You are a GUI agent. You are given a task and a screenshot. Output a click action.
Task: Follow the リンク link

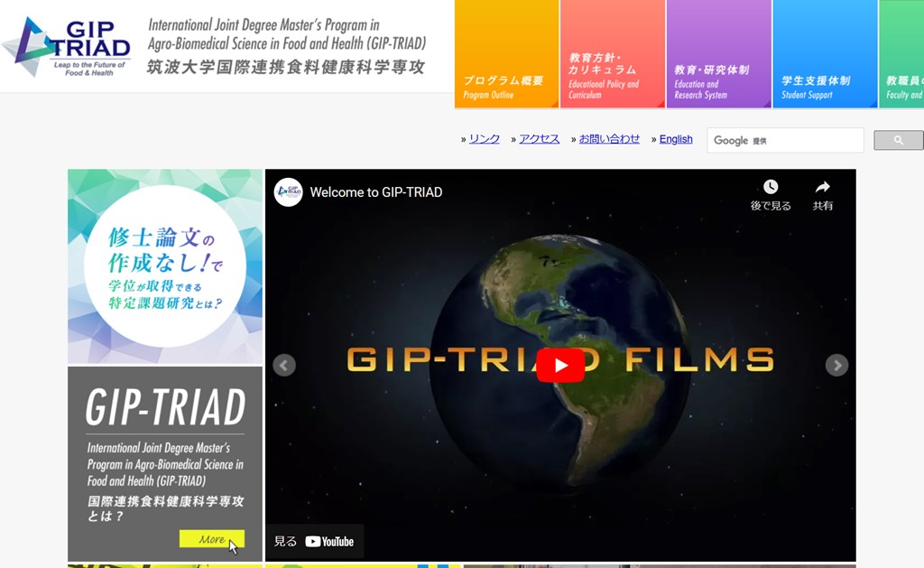[x=485, y=138]
